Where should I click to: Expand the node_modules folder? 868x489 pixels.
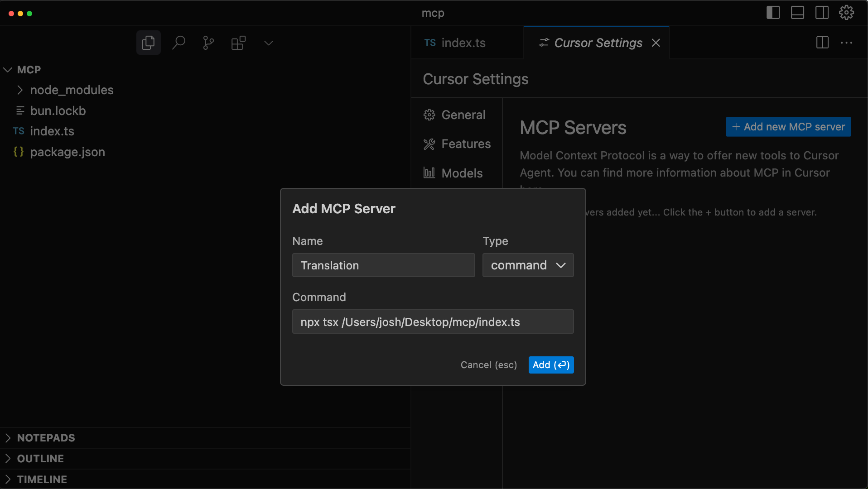pyautogui.click(x=72, y=90)
